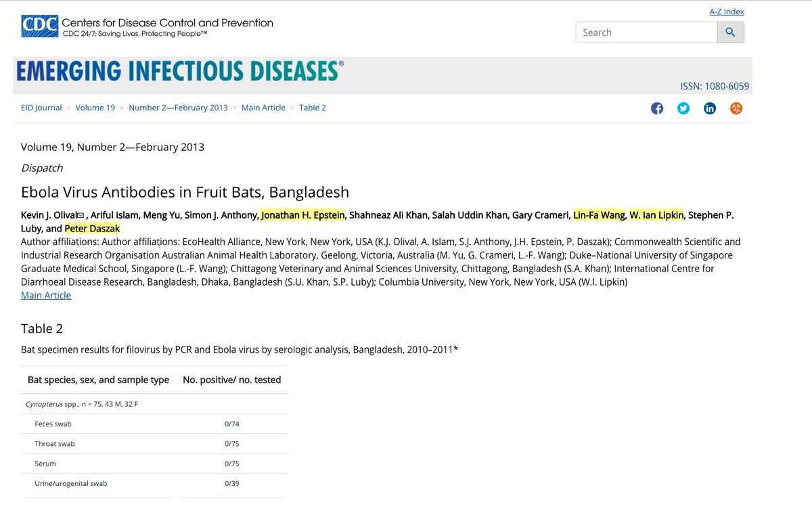Go to EID Journal breadcrumb

pyautogui.click(x=41, y=108)
